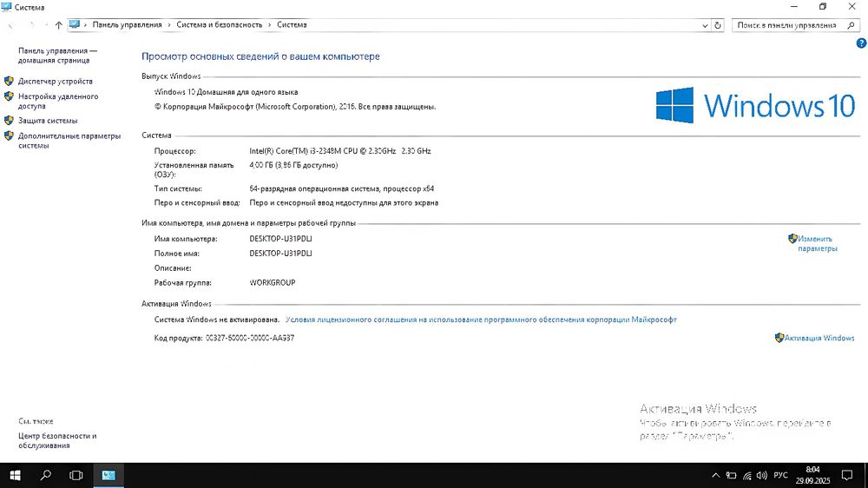Open the clock and date 29.09.2025
The width and height of the screenshot is (868, 488).
tap(812, 475)
